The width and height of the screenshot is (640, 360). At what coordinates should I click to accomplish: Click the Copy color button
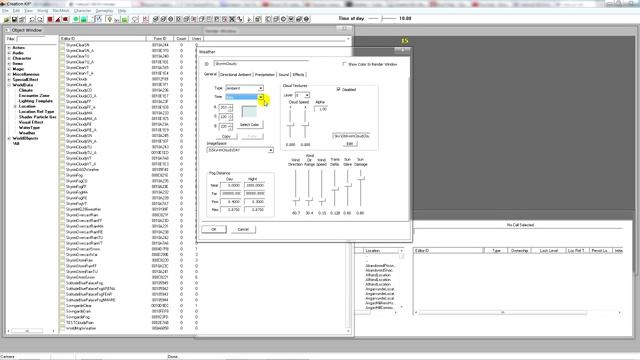226,136
